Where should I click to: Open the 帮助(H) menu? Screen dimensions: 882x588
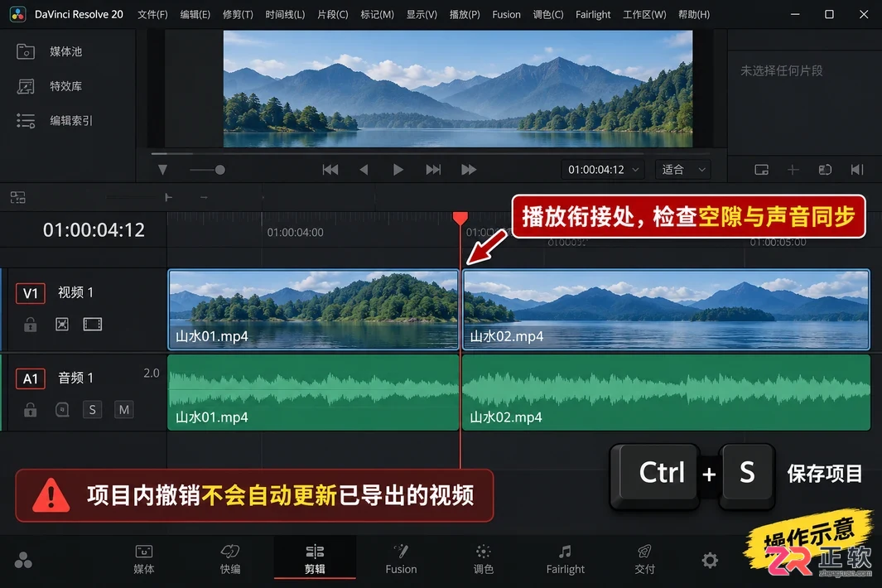click(693, 15)
